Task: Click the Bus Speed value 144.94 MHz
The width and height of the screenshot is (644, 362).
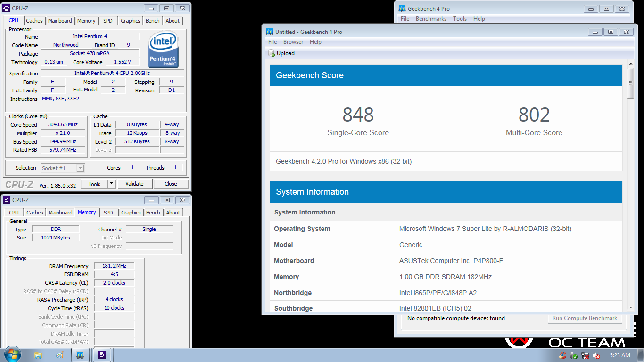Action: click(63, 141)
